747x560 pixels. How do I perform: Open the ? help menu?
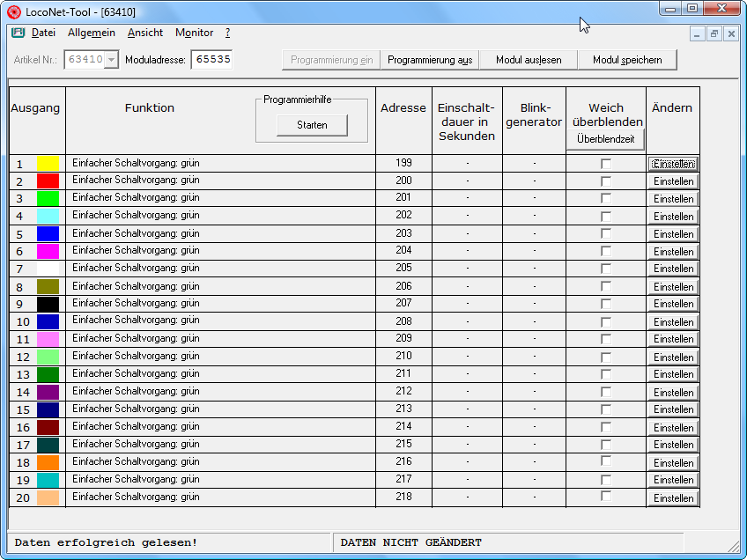(228, 33)
